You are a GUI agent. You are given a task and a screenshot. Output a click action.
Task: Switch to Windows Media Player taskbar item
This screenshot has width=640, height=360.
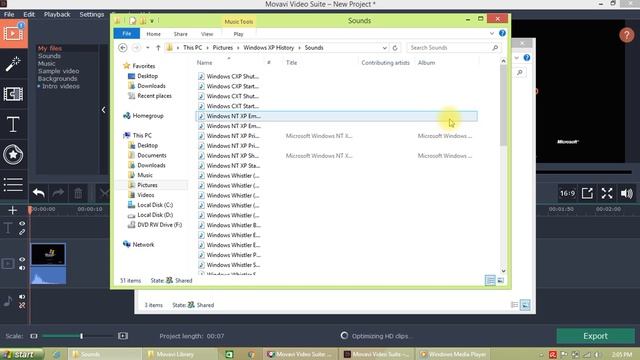click(x=453, y=354)
